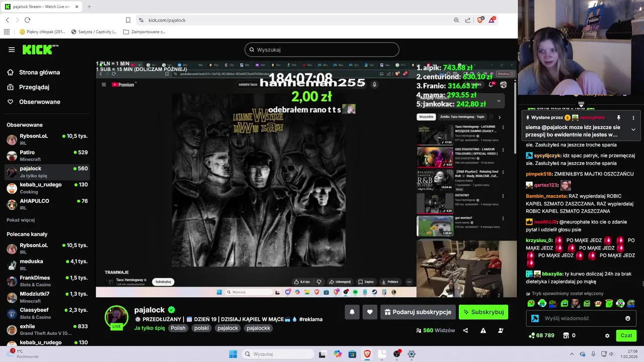Click the first emote in quick emote row
This screenshot has height=362, width=644.
tap(531, 303)
